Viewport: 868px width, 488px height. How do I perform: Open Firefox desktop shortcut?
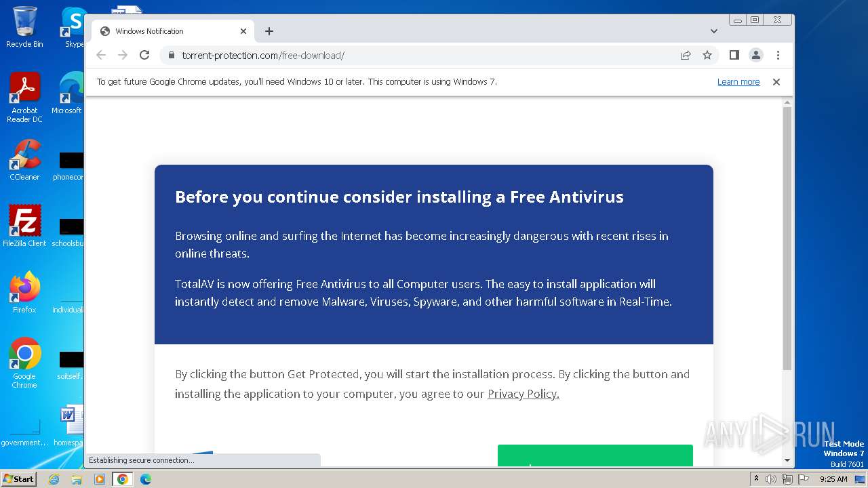point(24,292)
